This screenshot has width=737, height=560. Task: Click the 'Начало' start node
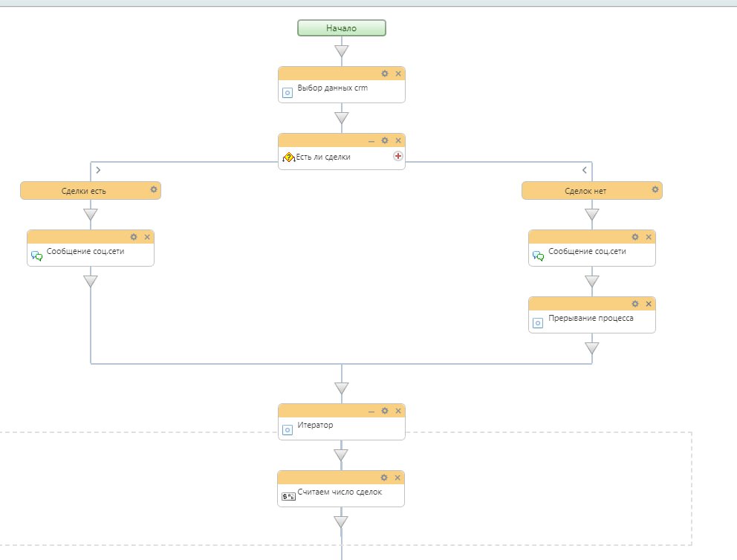pos(342,28)
